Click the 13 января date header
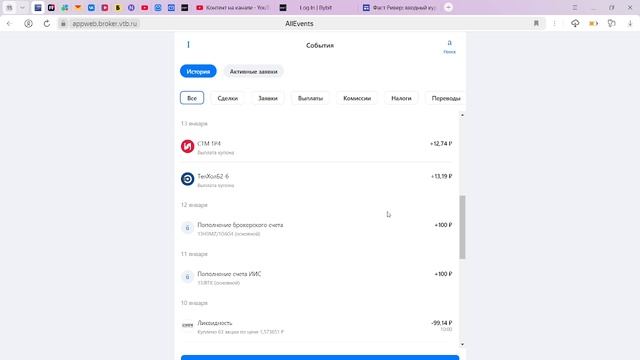640x360 pixels. tap(194, 123)
